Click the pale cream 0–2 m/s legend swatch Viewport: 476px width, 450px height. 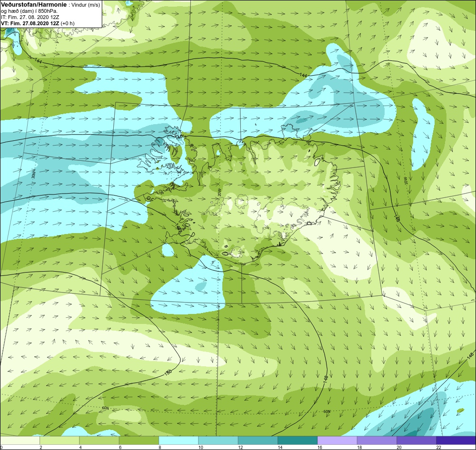point(20,440)
